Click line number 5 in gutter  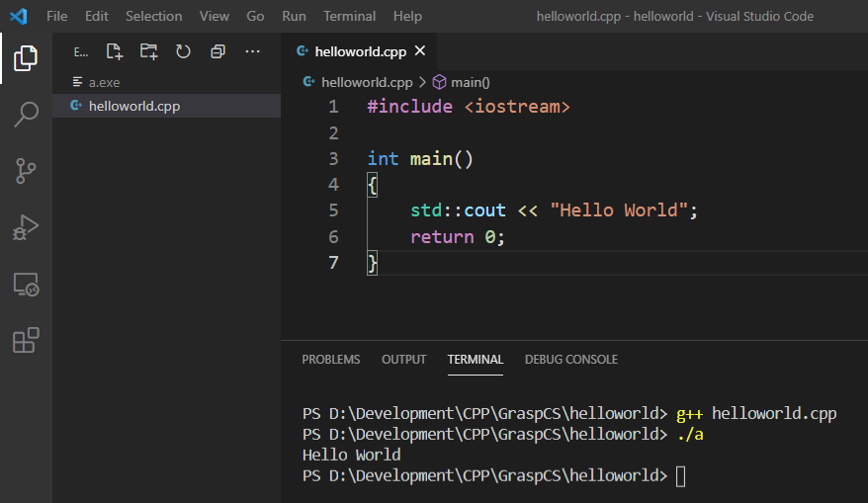click(x=333, y=210)
